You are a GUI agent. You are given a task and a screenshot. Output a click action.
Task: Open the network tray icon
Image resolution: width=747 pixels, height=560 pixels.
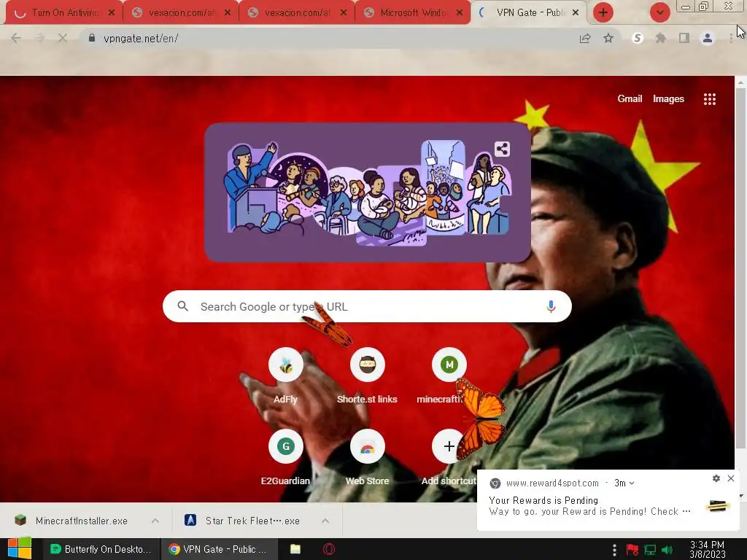tap(650, 550)
